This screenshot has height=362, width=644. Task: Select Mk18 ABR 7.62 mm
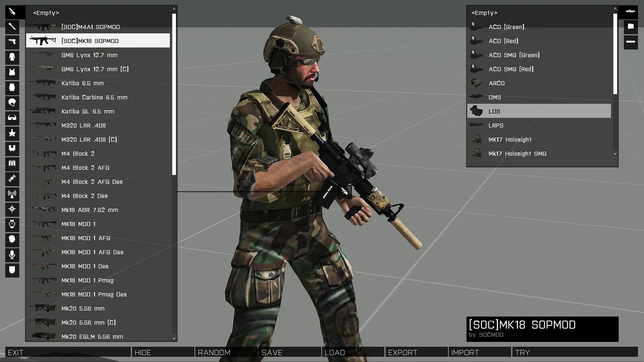98,210
